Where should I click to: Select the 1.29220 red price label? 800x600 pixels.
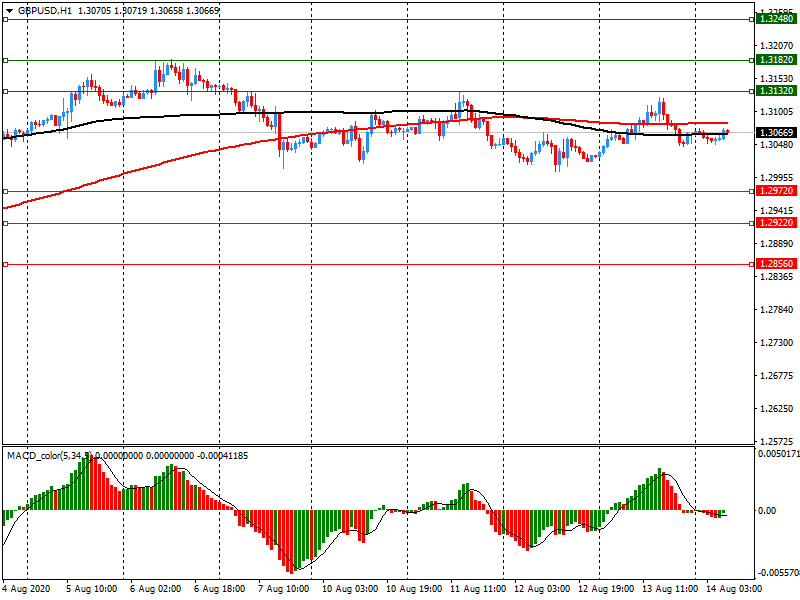coord(775,223)
